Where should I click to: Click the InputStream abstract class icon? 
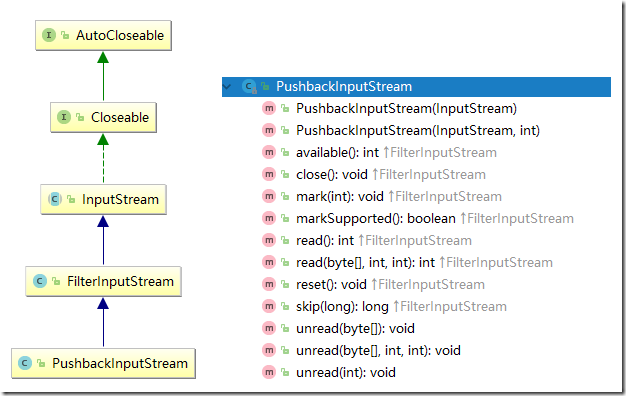pos(54,199)
